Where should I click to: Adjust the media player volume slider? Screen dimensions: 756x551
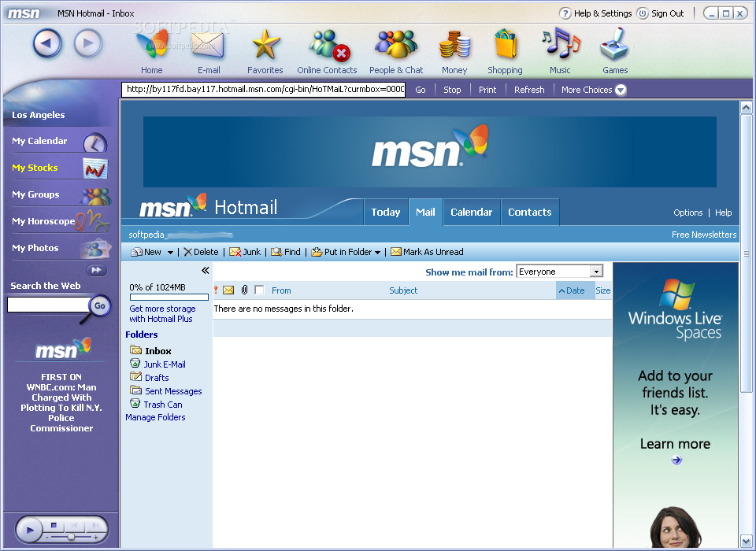tap(71, 536)
